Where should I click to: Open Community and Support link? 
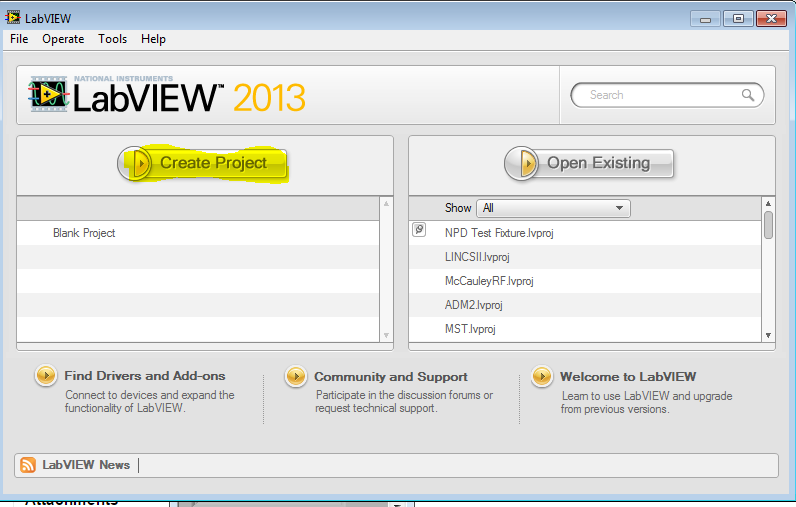[391, 377]
